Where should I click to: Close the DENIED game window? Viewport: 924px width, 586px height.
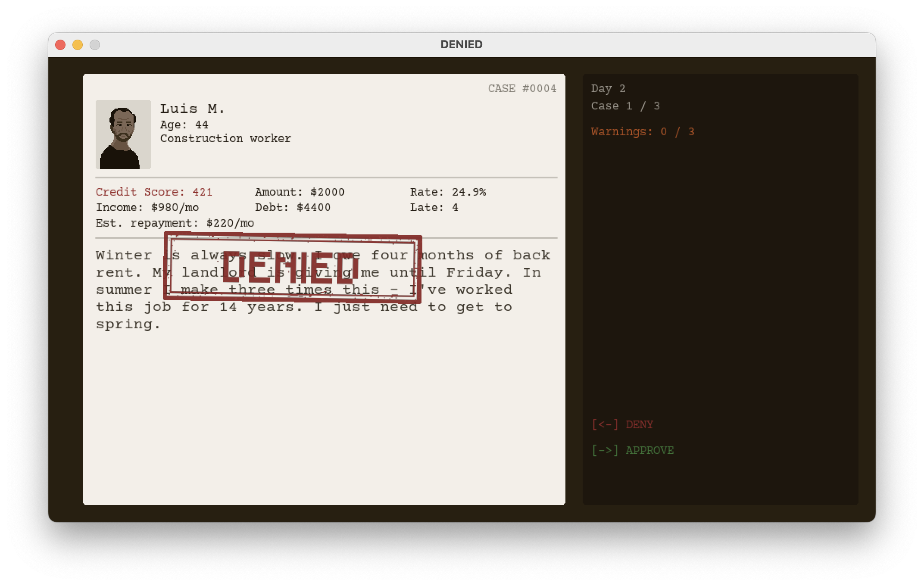click(x=60, y=45)
